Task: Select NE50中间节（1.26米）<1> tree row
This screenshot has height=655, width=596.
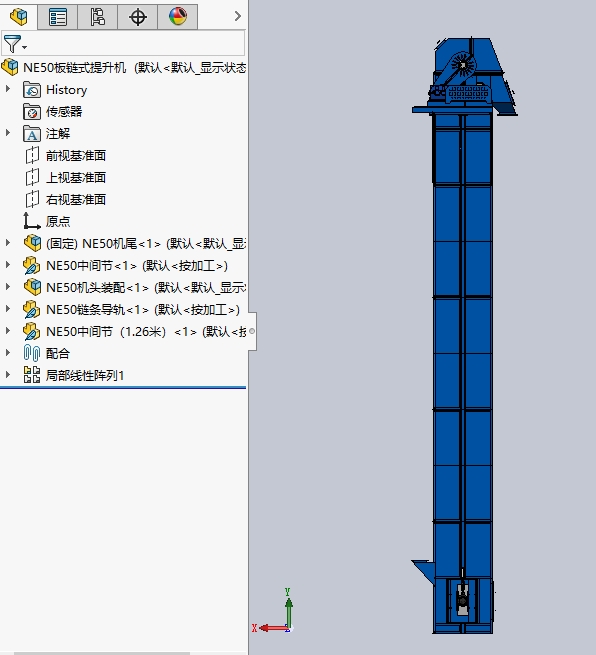Action: point(146,332)
